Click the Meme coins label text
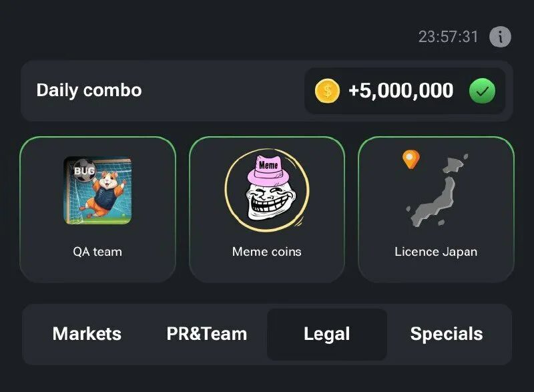Image resolution: width=534 pixels, height=392 pixels. click(266, 252)
